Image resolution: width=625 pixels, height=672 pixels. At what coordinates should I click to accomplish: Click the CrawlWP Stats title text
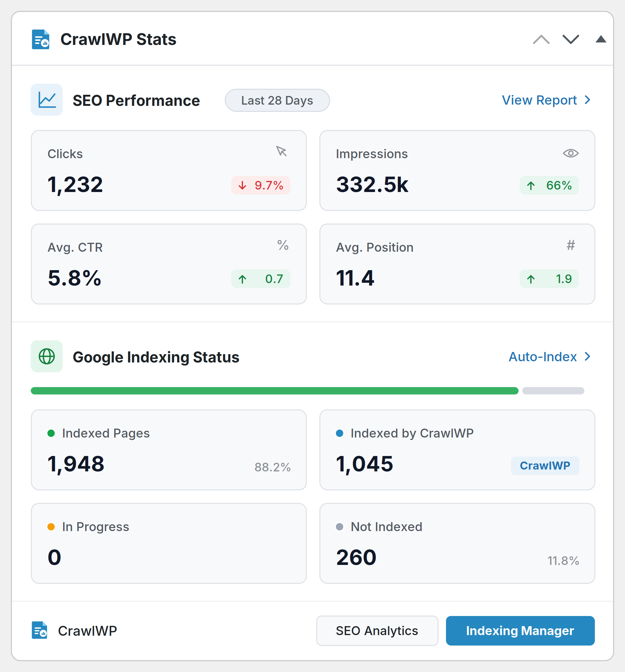click(118, 39)
